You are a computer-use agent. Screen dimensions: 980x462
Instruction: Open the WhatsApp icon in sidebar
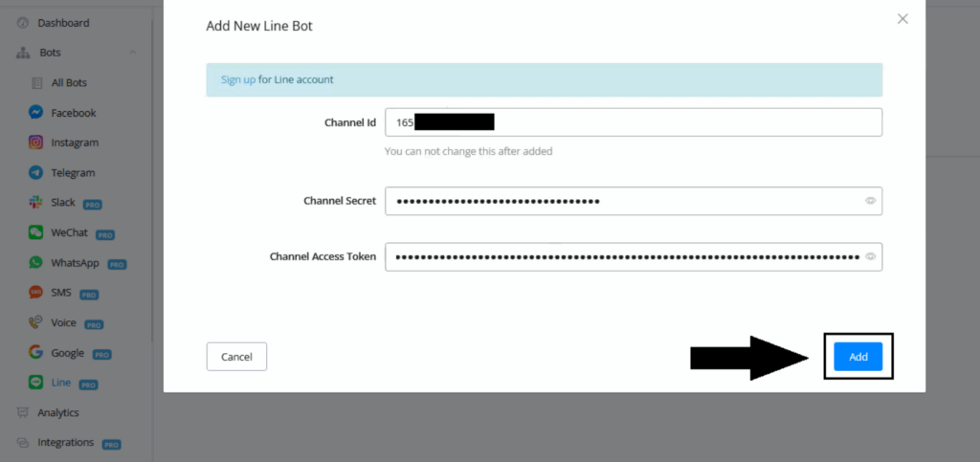pos(35,262)
